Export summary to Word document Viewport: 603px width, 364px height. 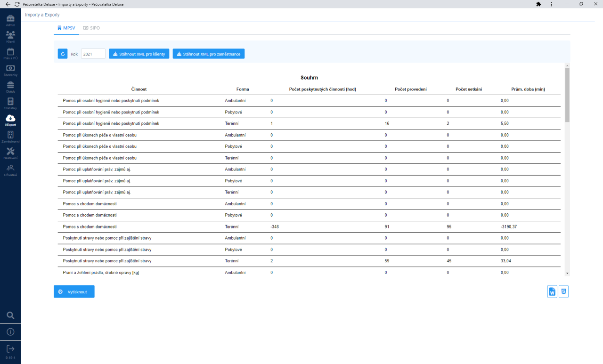552,292
